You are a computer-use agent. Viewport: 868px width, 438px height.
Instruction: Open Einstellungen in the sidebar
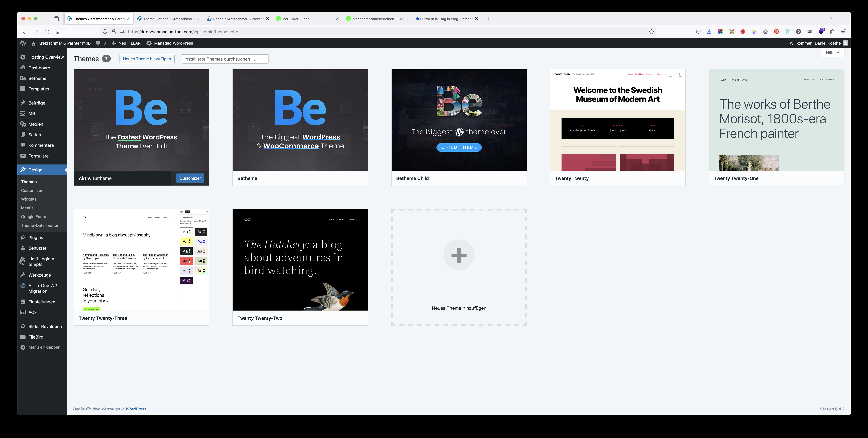coord(42,302)
